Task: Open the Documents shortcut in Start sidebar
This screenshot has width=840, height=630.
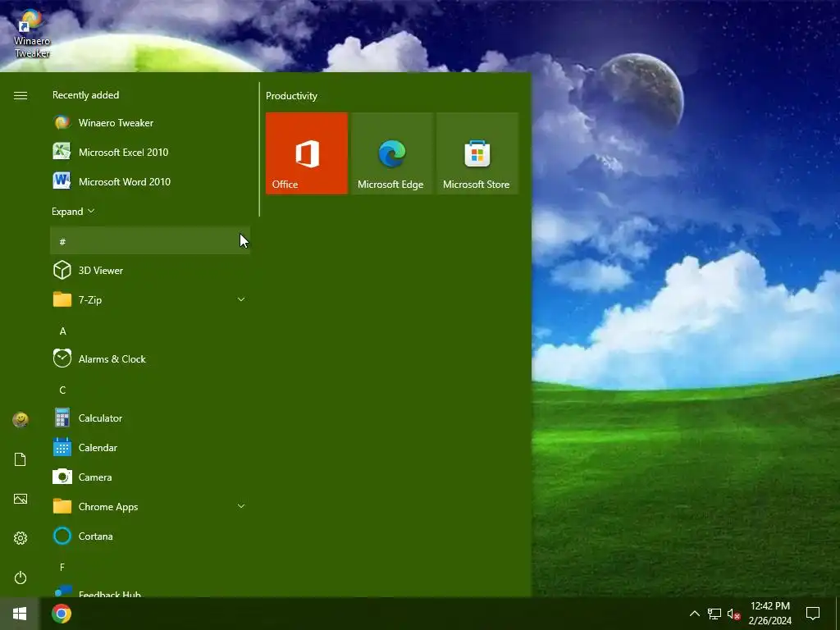Action: pyautogui.click(x=21, y=459)
